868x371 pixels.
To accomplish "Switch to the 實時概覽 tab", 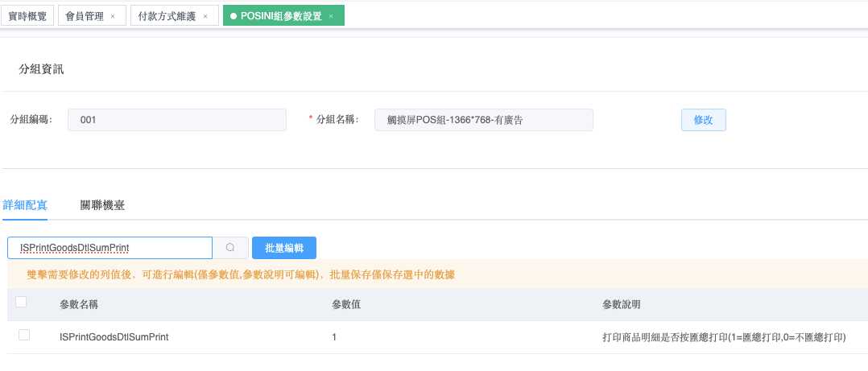I will (x=27, y=16).
